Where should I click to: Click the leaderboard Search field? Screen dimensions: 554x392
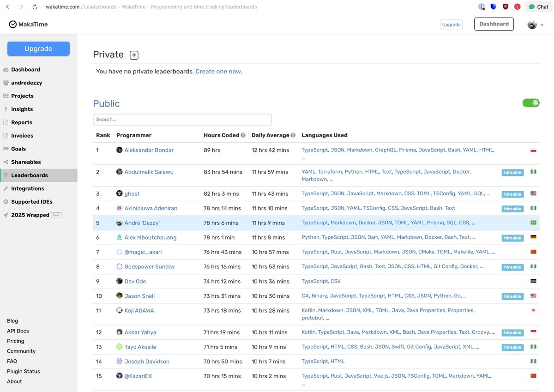[182, 120]
